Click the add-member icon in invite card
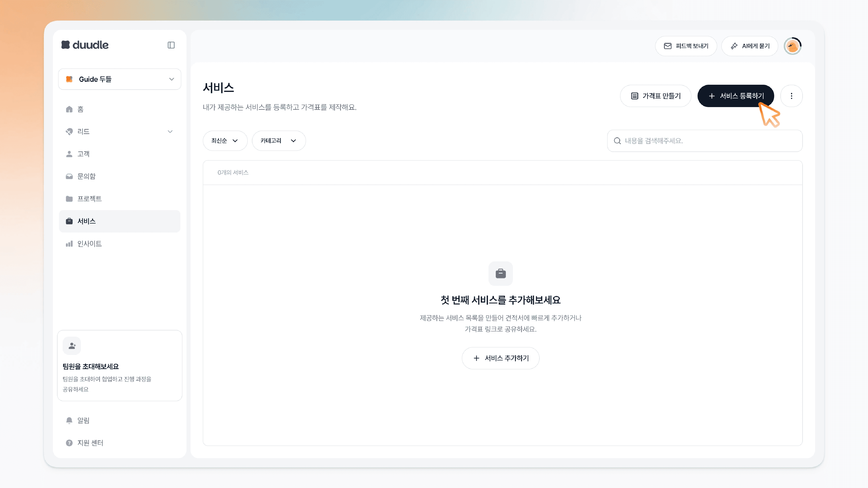The height and width of the screenshot is (488, 868). pyautogui.click(x=72, y=346)
